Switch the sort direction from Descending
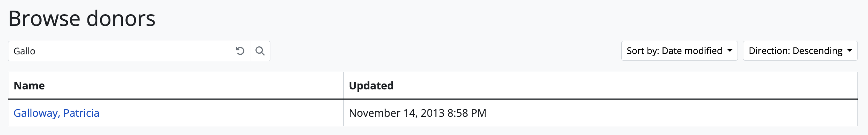The image size is (868, 135). 800,51
